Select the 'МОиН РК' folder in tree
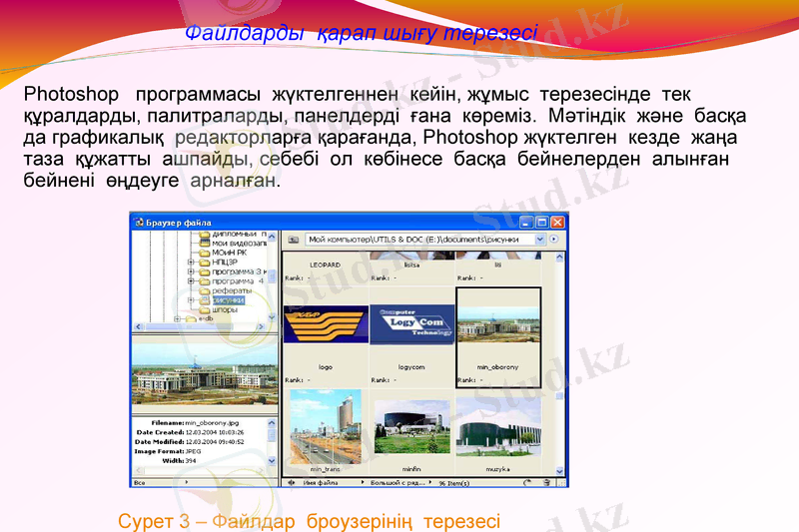This screenshot has width=799, height=532. click(x=223, y=253)
